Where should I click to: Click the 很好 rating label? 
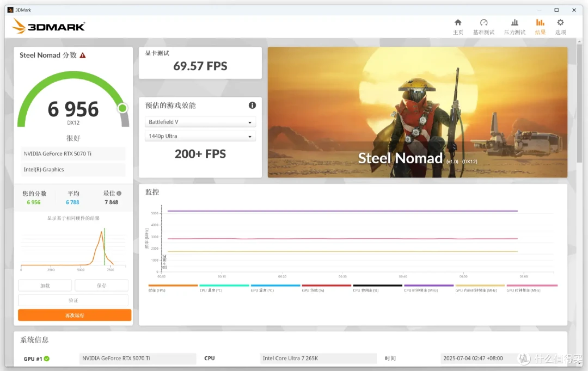click(73, 138)
